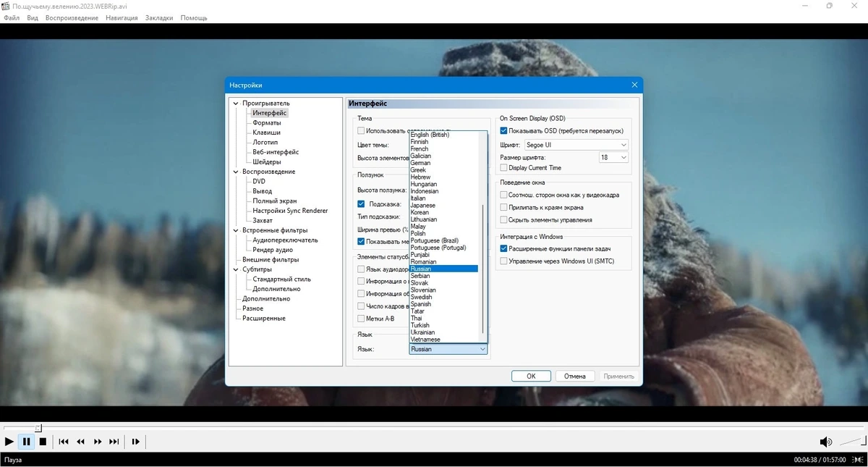This screenshot has height=467, width=868.
Task: Disable Показывать OSD checkbox
Action: coord(504,131)
